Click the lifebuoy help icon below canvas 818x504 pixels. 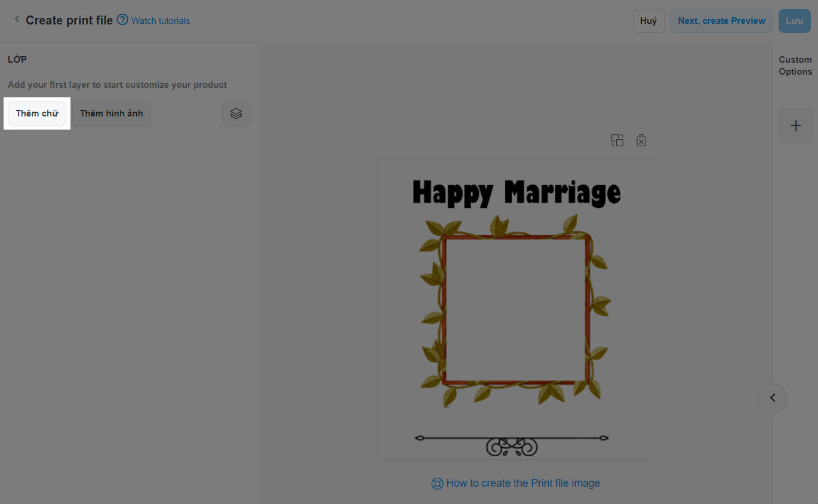click(x=437, y=484)
